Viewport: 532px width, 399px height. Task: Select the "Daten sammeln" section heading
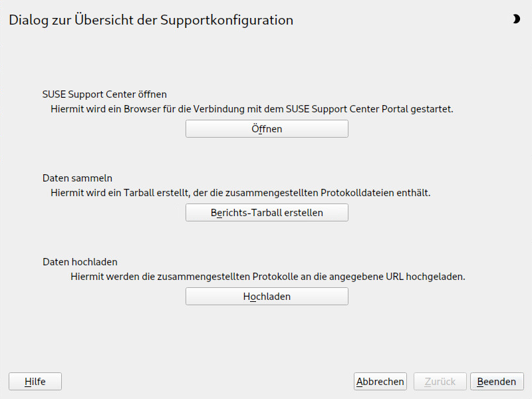tap(77, 178)
